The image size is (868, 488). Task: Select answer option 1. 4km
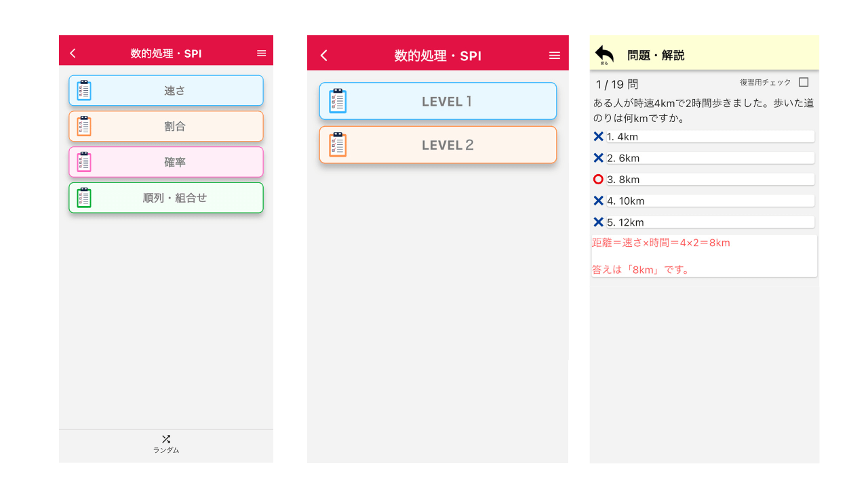(709, 137)
